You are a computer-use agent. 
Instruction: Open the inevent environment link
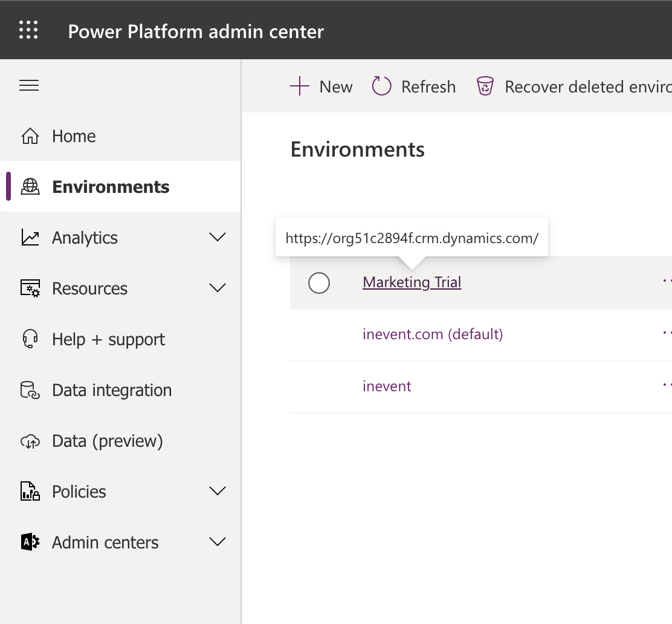click(387, 386)
